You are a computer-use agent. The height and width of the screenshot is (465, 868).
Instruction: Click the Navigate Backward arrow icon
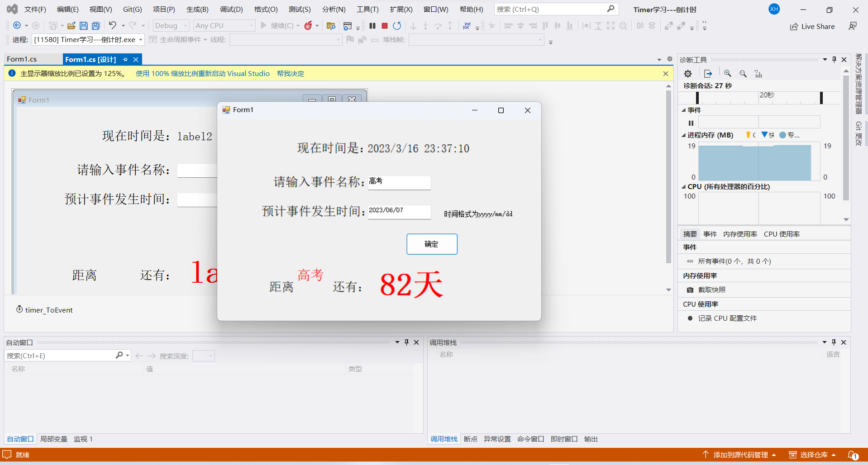coord(17,26)
